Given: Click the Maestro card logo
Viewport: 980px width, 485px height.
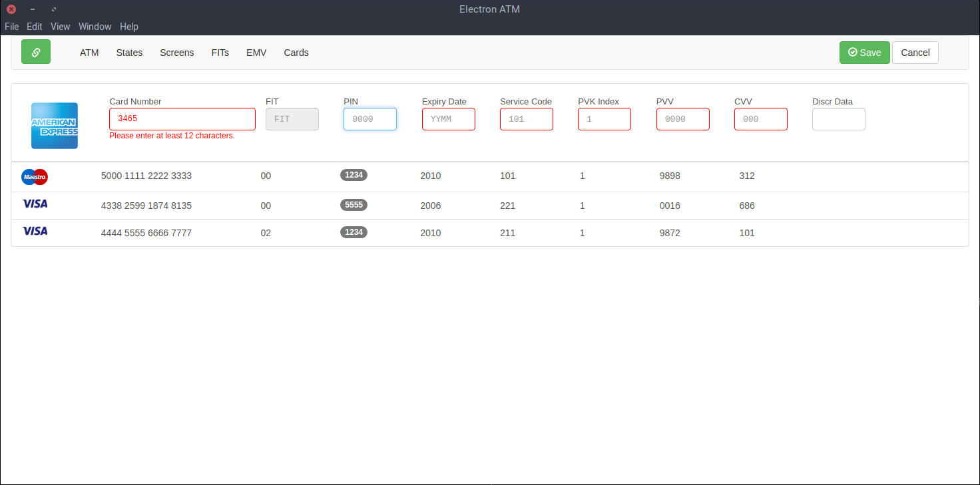Looking at the screenshot, I should [35, 176].
